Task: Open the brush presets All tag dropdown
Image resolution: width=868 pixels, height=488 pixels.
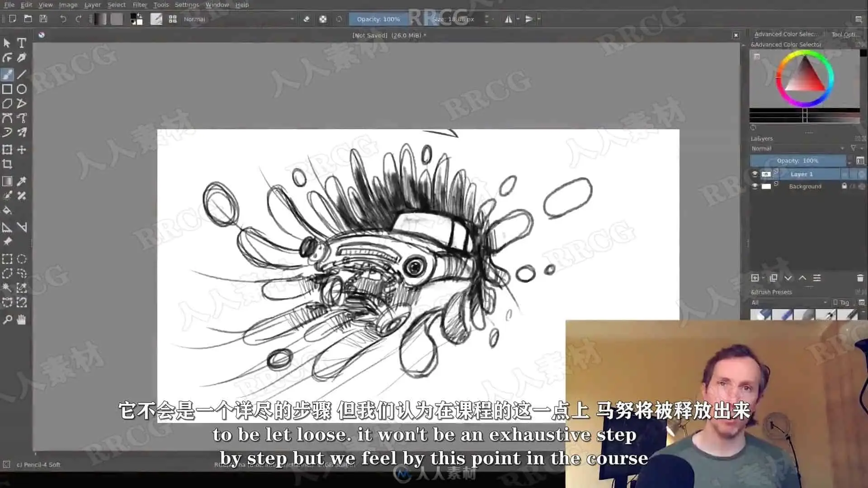Action: (789, 302)
